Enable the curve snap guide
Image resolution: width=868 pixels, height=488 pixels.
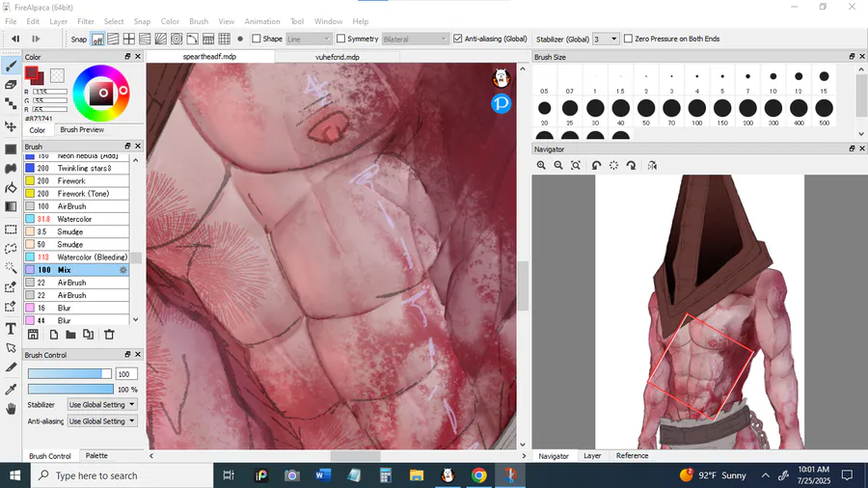pyautogui.click(x=193, y=39)
